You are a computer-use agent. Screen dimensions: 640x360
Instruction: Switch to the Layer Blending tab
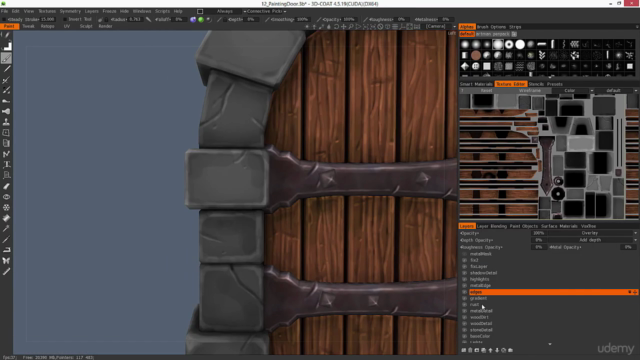(492, 226)
